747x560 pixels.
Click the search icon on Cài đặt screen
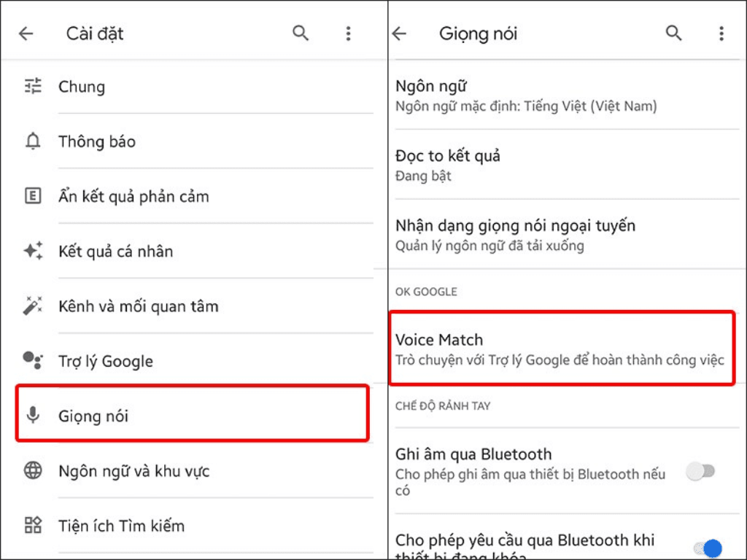(301, 33)
